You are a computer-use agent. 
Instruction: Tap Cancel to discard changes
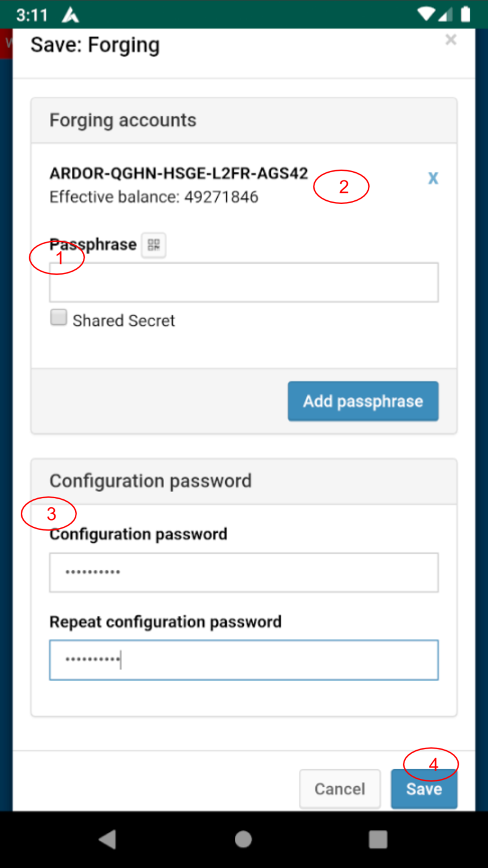[x=340, y=789]
